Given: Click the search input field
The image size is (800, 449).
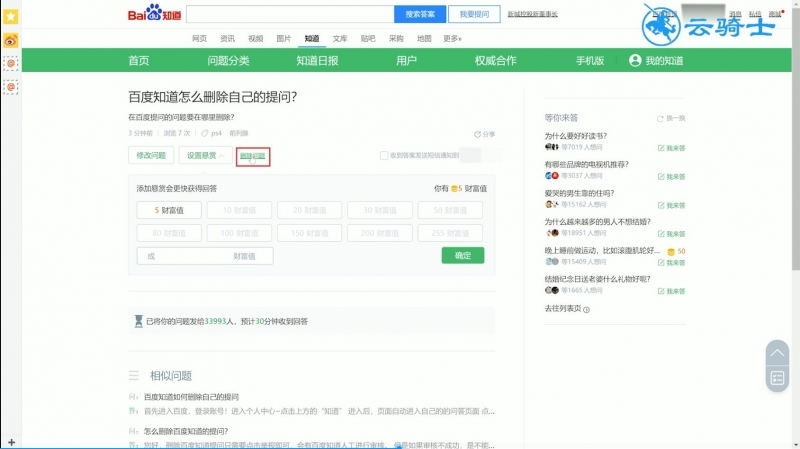Looking at the screenshot, I should click(x=290, y=14).
